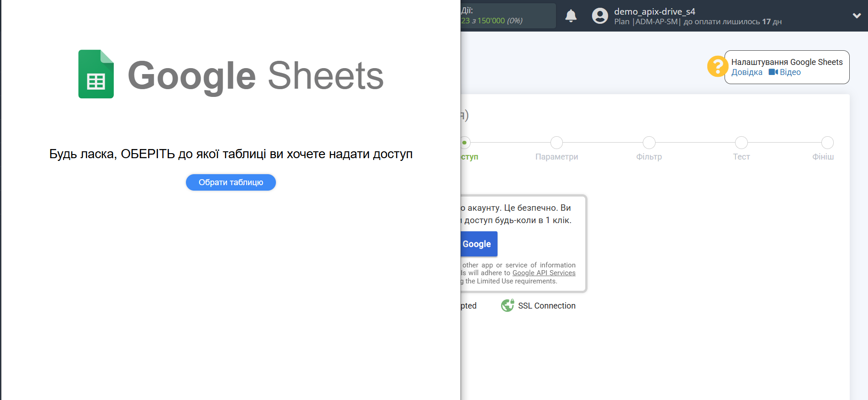This screenshot has width=868, height=400.
Task: Select the 'Фініш' step
Action: pyautogui.click(x=823, y=157)
